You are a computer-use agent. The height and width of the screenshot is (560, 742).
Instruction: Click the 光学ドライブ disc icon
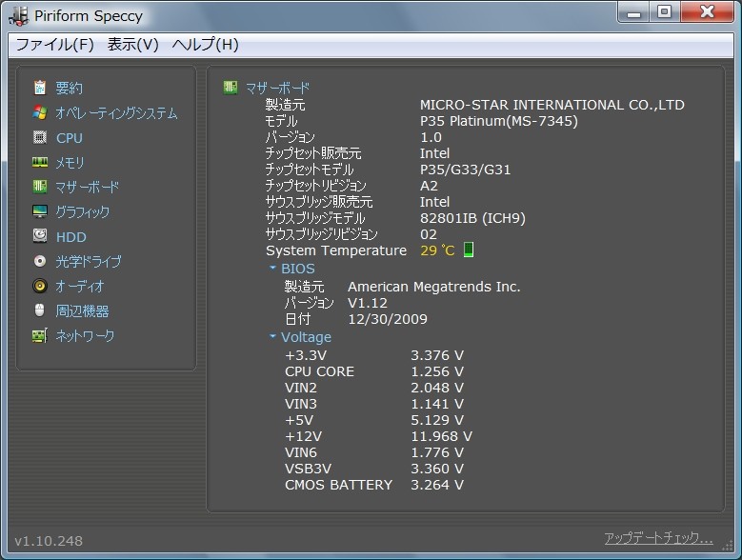tap(40, 261)
